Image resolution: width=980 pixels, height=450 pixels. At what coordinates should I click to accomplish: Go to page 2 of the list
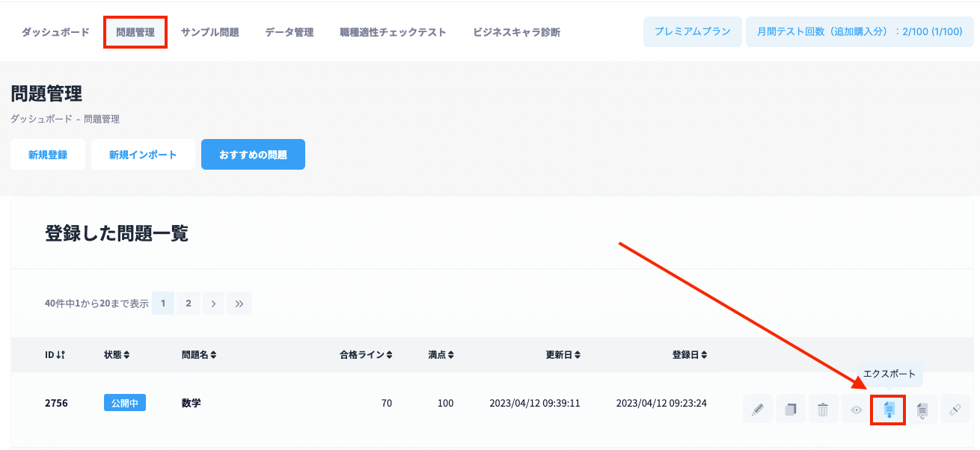pos(189,303)
